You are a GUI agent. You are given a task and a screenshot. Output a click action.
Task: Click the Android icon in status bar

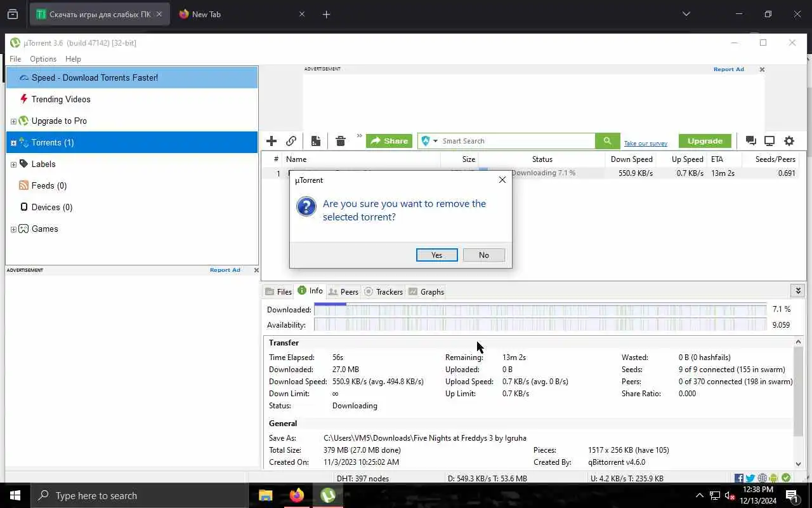tap(774, 478)
